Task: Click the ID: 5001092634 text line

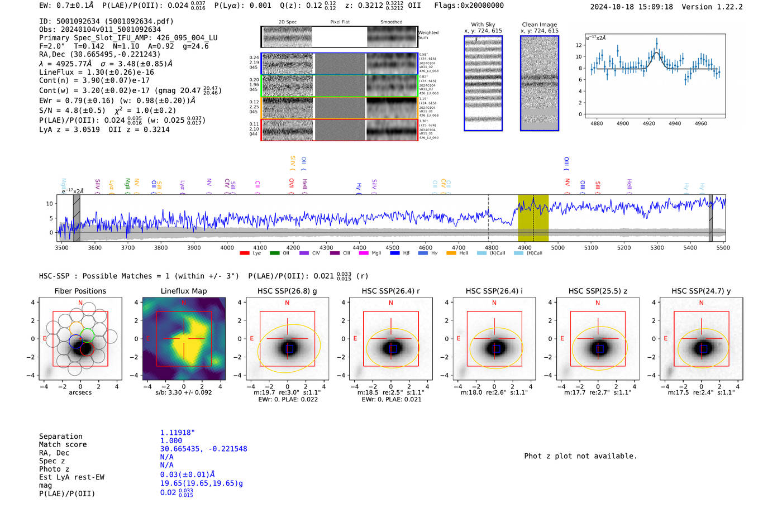Action: 106,21
